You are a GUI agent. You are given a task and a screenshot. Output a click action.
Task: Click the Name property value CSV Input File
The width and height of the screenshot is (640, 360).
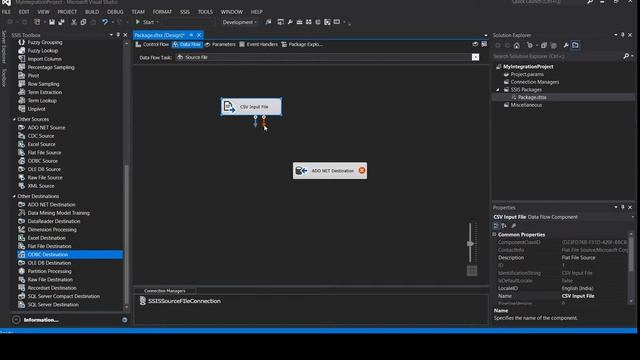pos(578,296)
